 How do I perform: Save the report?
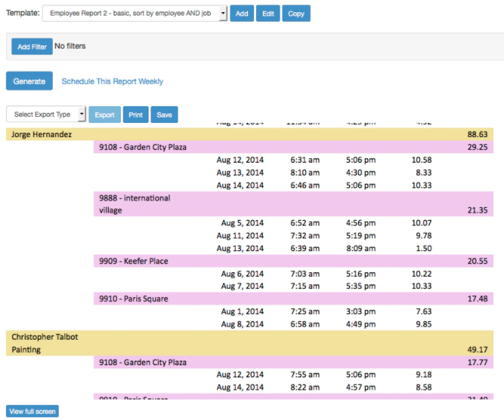(x=164, y=115)
